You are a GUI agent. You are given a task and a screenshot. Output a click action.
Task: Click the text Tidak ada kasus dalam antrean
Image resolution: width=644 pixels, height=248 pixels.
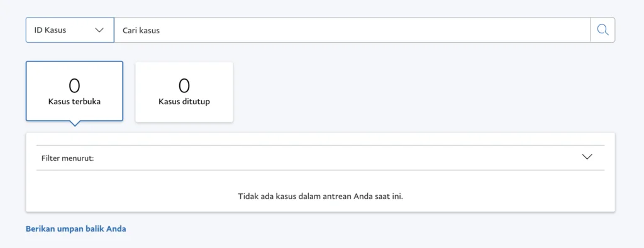tap(294, 197)
